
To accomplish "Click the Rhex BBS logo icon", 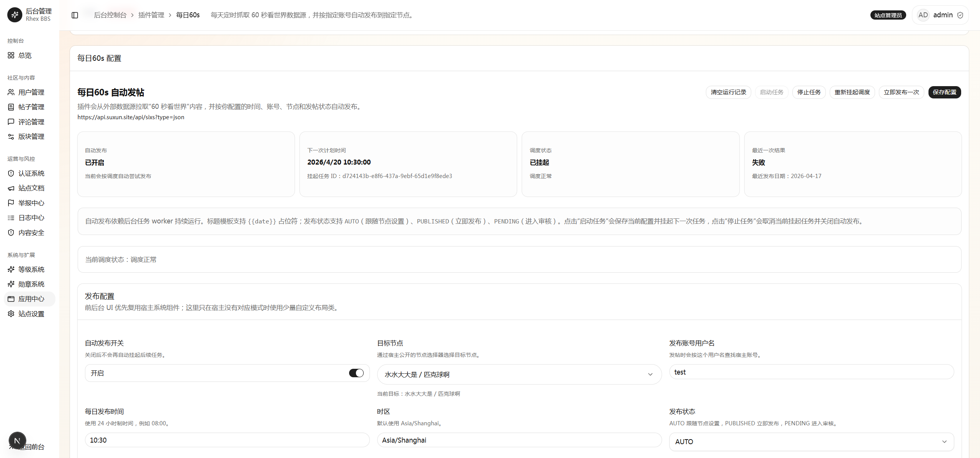I will pos(15,15).
